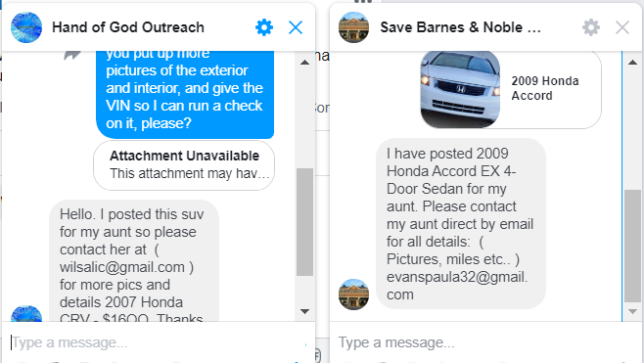Image resolution: width=644 pixels, height=363 pixels.
Task: Close the Save Barnes & Noble chat window
Action: pos(622,27)
